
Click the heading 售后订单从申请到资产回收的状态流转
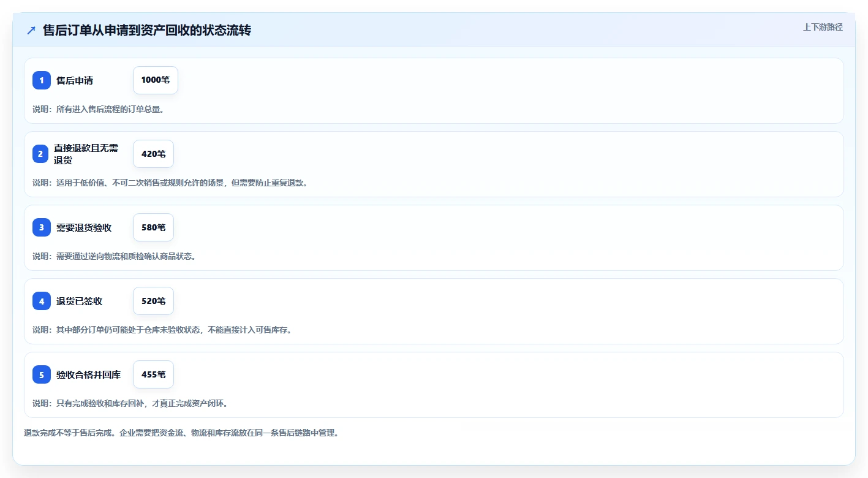(x=146, y=30)
